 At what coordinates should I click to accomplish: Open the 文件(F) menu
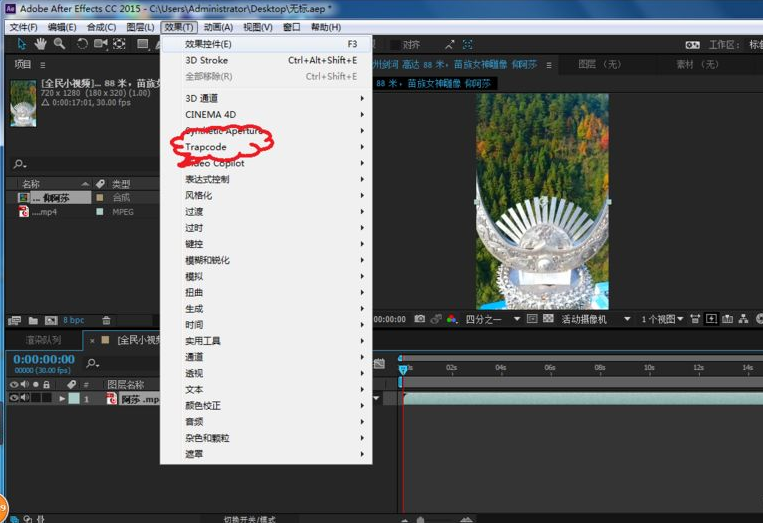[x=23, y=27]
